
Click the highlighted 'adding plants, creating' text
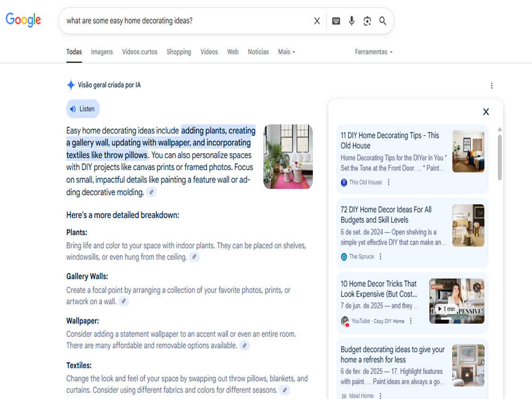[x=218, y=131]
